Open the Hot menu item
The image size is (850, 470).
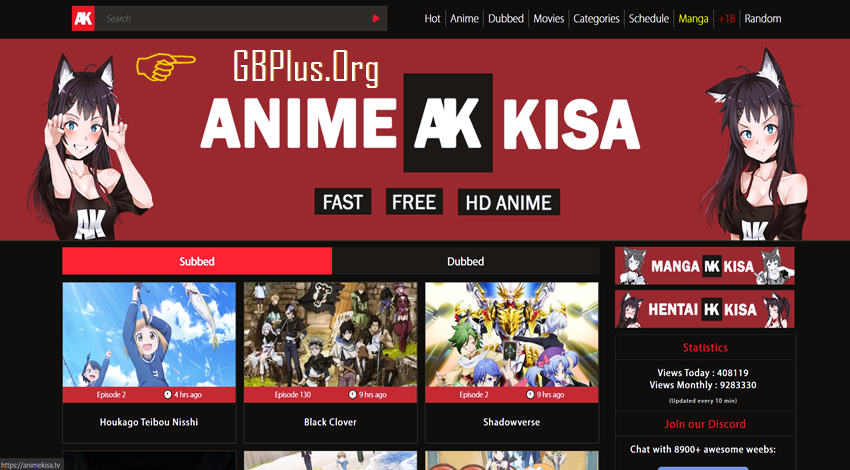tap(433, 18)
